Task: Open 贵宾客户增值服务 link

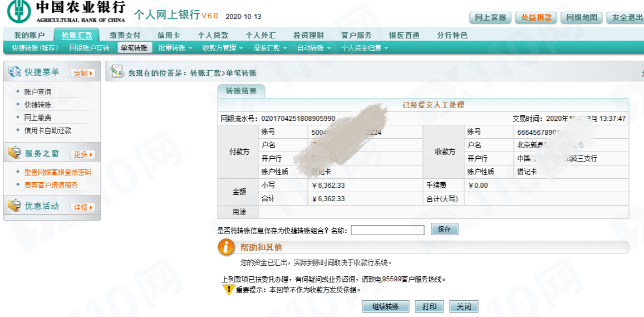Action: (x=51, y=185)
